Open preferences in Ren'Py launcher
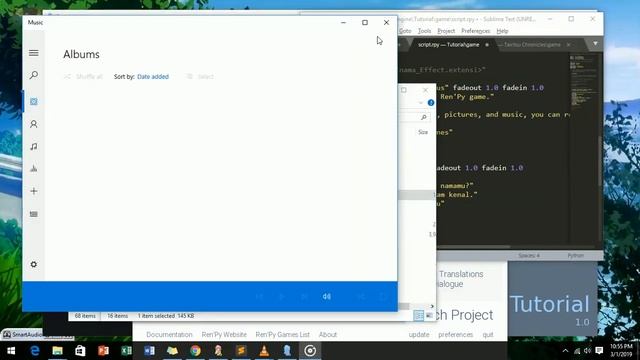Screen dimensions: 640x360 [x=456, y=335]
